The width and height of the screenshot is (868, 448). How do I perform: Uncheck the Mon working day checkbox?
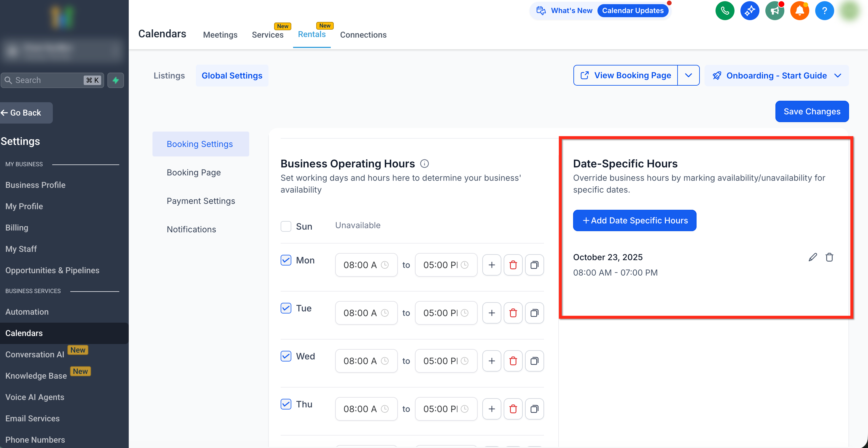click(x=286, y=260)
